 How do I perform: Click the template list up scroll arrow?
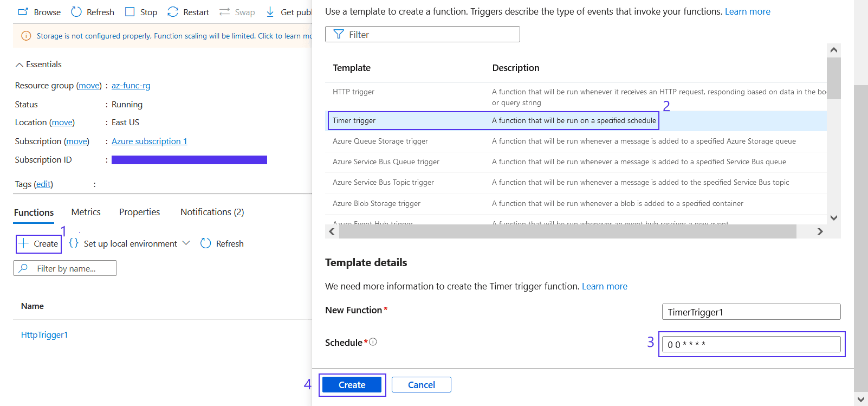834,50
